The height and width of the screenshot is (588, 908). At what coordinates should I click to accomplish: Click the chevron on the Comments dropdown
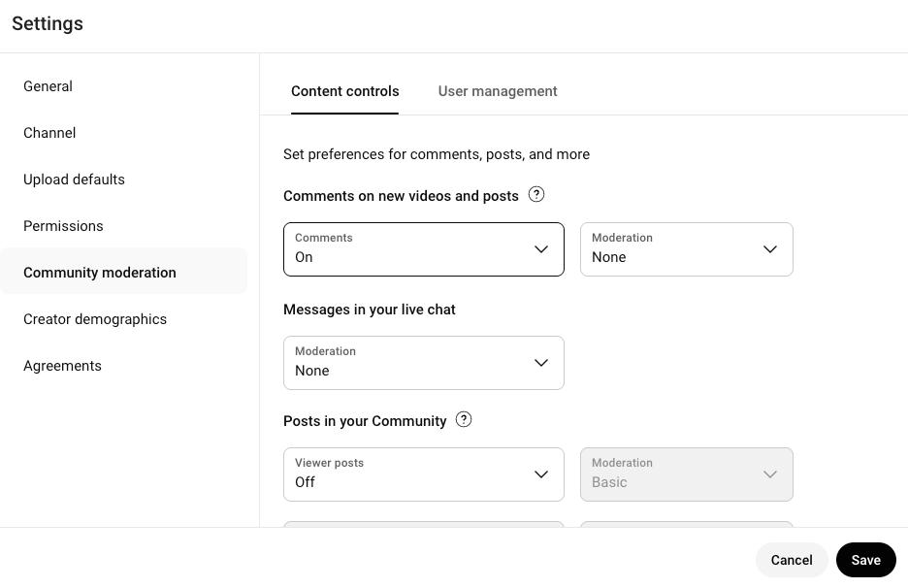541,249
